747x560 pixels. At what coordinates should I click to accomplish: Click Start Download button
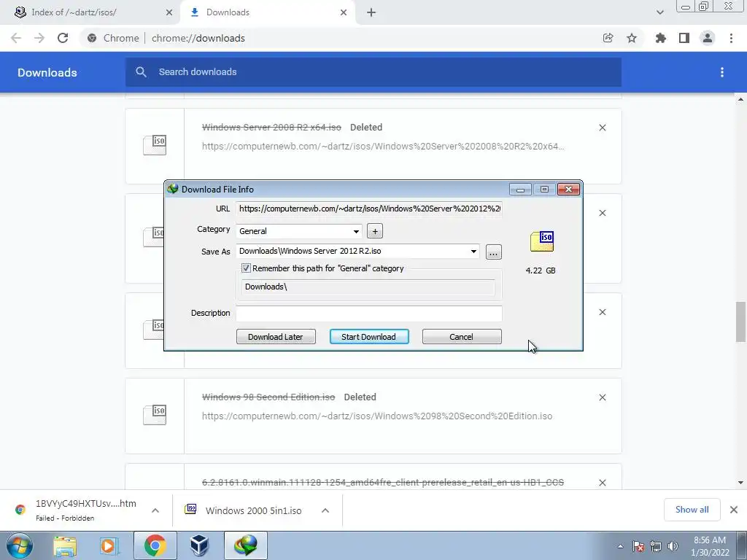[x=369, y=337]
